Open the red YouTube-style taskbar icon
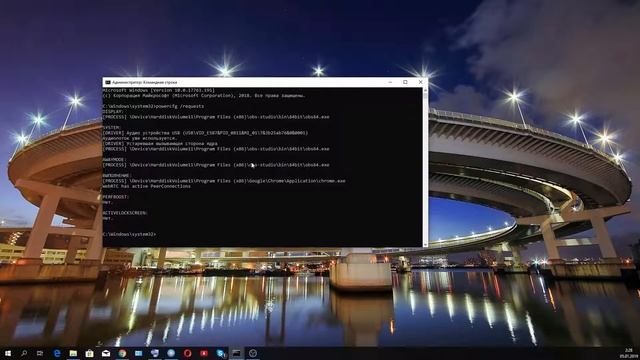This screenshot has width=640, height=360. click(204, 353)
